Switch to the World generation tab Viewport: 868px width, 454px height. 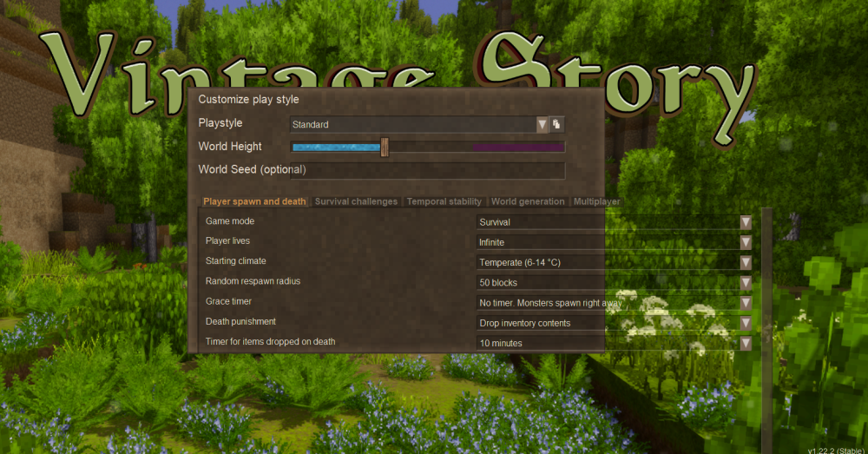pos(528,201)
